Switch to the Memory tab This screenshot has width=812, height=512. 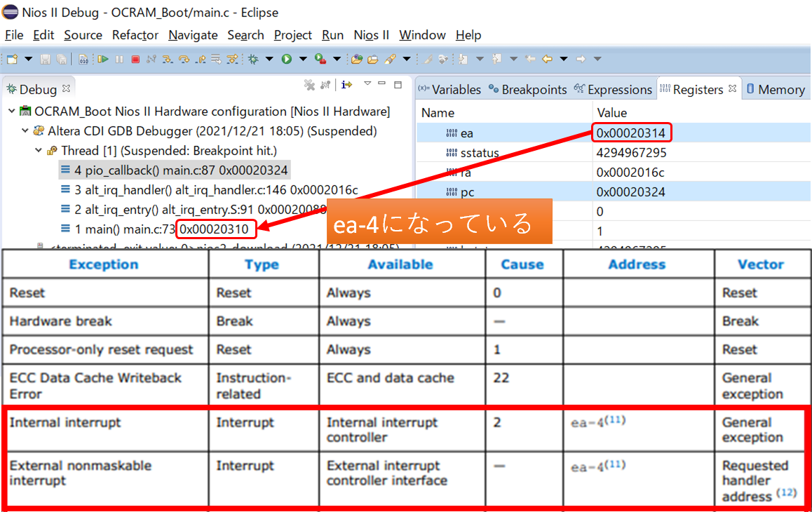775,90
